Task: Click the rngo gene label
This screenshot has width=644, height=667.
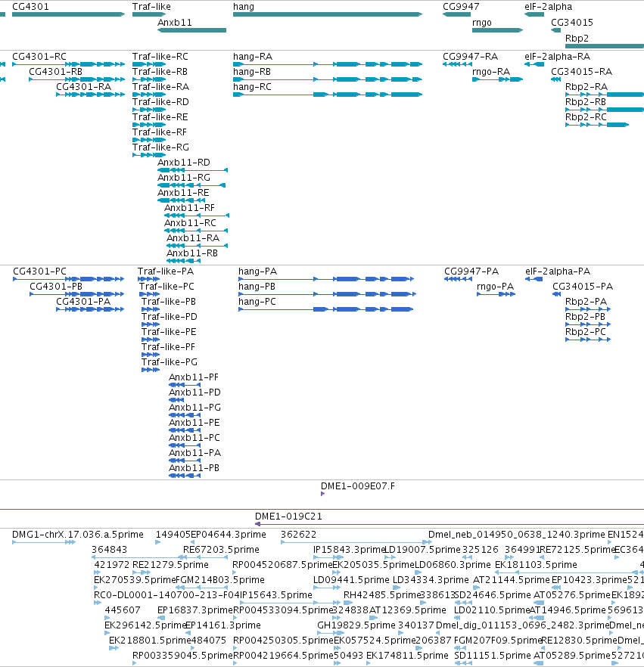Action: pos(482,23)
